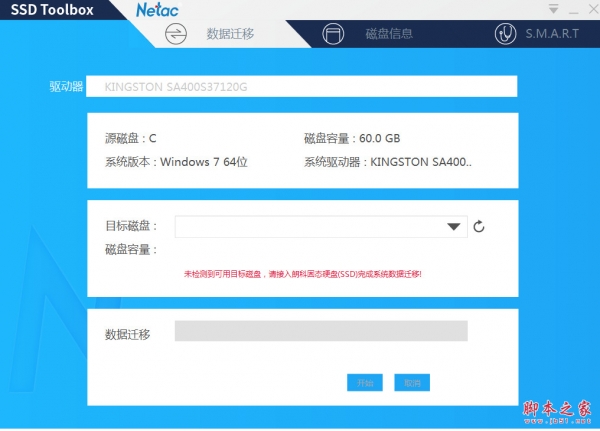Click the 驱动器 KINGSTON SA400S37120G field

click(302, 87)
